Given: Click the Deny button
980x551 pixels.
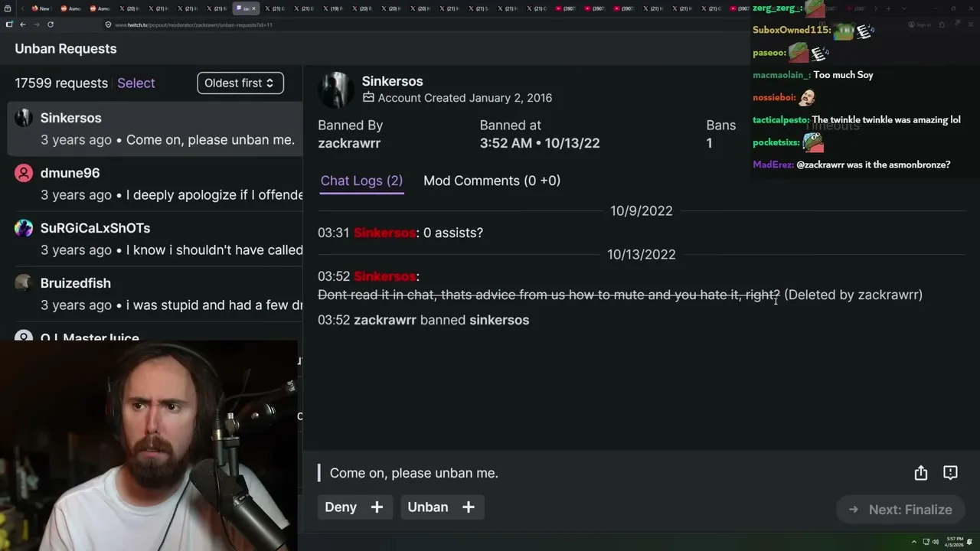Looking at the screenshot, I should 354,507.
